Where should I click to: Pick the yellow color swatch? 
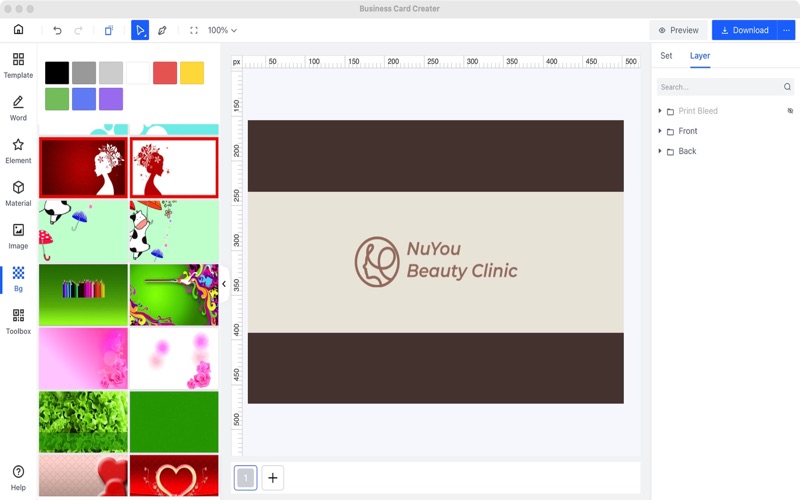[192, 73]
